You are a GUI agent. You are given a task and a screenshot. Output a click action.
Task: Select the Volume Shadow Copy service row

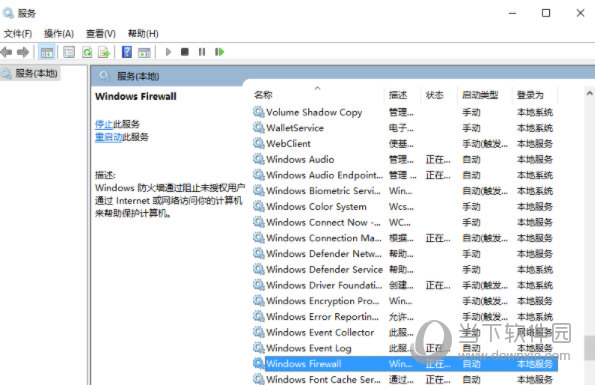tap(405, 112)
